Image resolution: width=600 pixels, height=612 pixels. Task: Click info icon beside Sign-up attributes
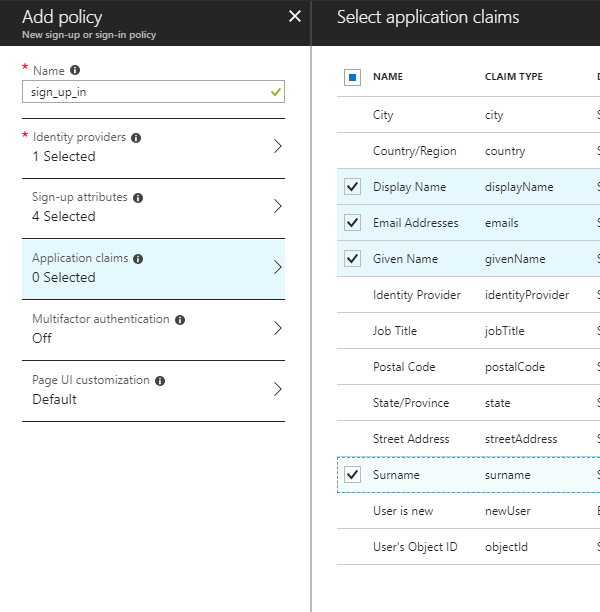coord(138,198)
